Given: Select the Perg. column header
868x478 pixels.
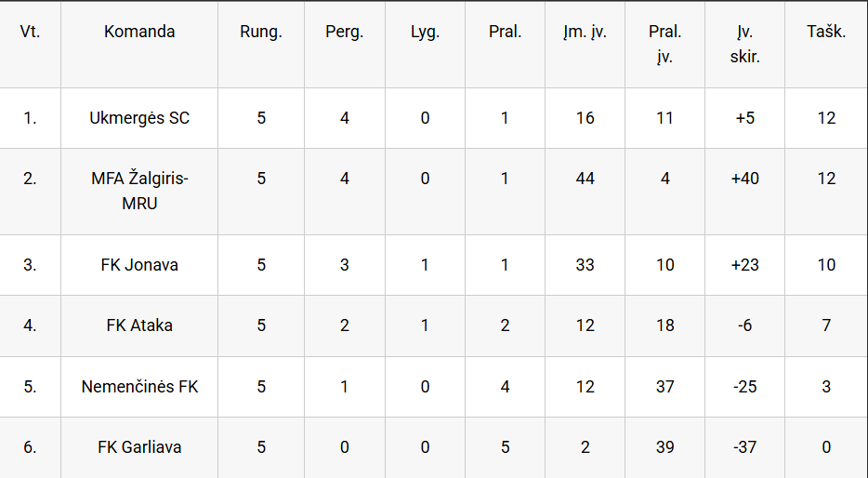Looking at the screenshot, I should [345, 33].
